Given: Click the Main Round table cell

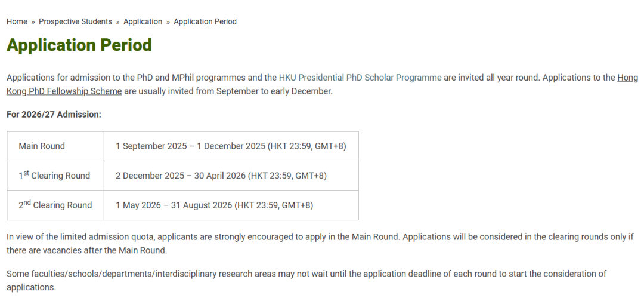Looking at the screenshot, I should [55, 146].
